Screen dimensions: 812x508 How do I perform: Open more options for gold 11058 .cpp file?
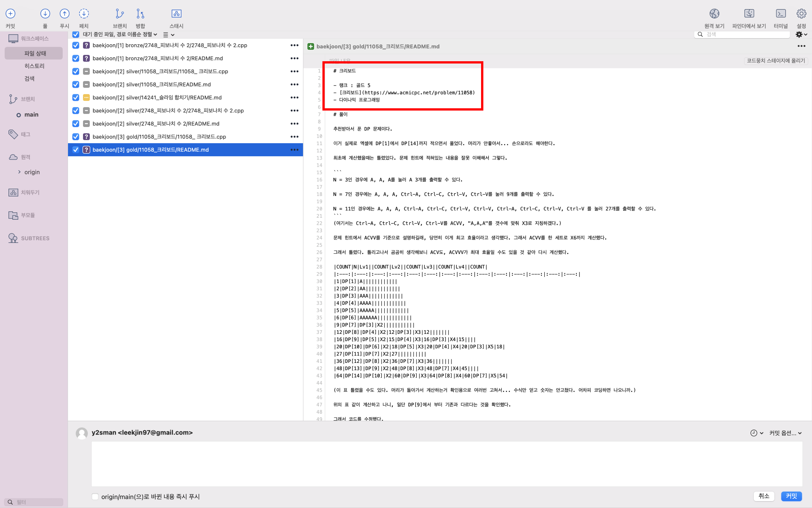[294, 137]
